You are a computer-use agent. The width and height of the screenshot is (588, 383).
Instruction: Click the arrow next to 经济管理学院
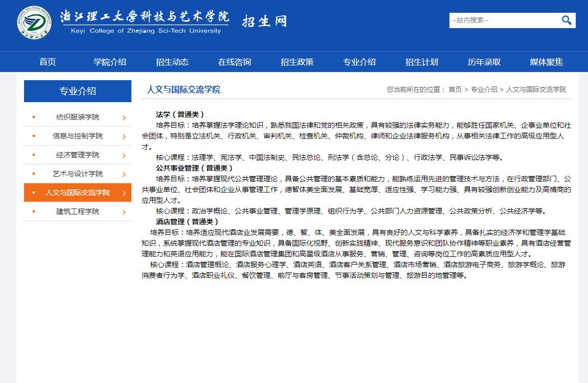coord(124,156)
